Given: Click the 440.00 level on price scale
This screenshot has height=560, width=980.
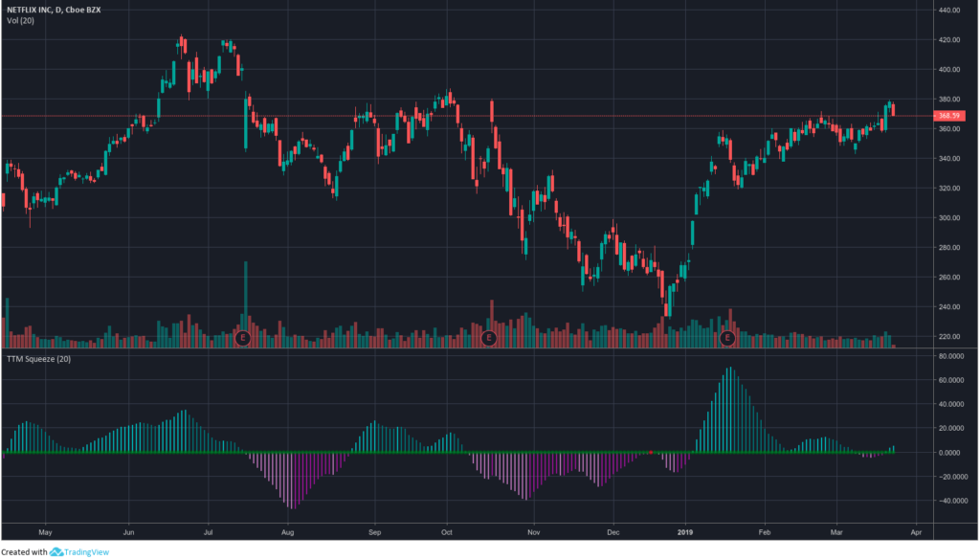Looking at the screenshot, I should (949, 11).
